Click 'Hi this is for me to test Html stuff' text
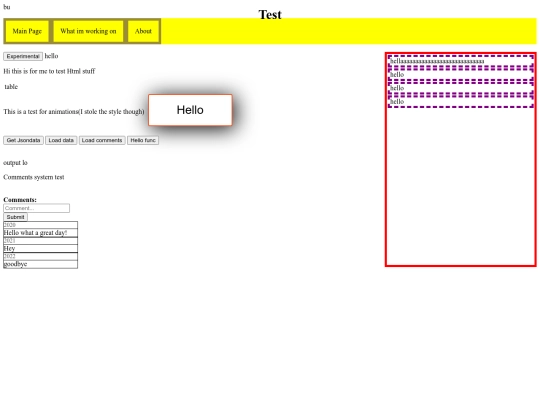The height and width of the screenshot is (405, 540). tap(49, 71)
